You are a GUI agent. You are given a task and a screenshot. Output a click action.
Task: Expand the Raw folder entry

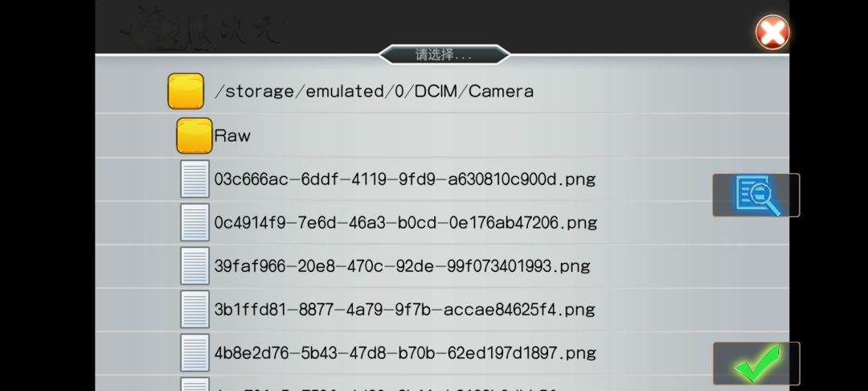click(x=232, y=136)
